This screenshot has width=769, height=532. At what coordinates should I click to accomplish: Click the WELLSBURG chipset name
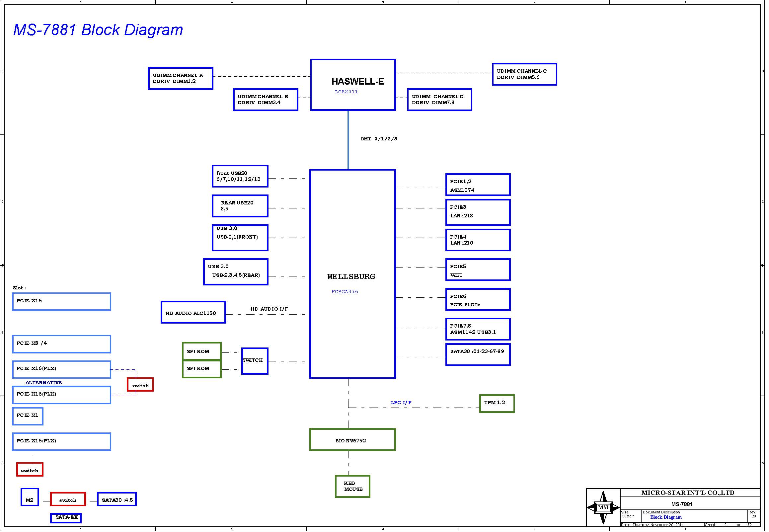point(351,276)
